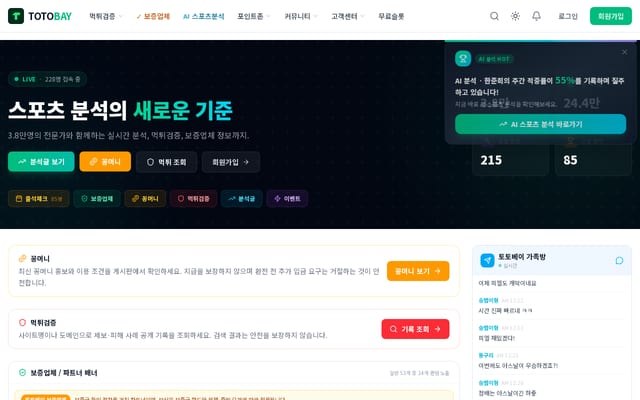Click the 토토베이 가족방 title
The width and height of the screenshot is (640, 400).
point(522,257)
